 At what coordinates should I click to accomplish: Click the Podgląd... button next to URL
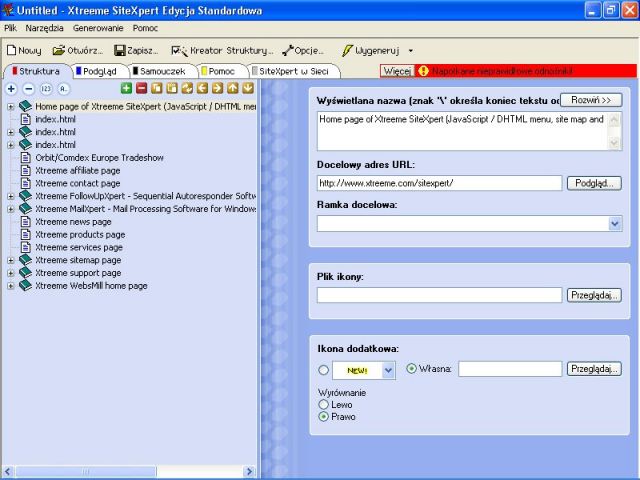tap(594, 183)
